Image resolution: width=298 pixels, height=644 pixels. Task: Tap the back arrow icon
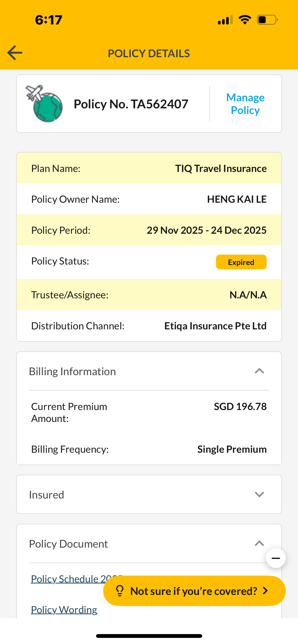(x=15, y=53)
